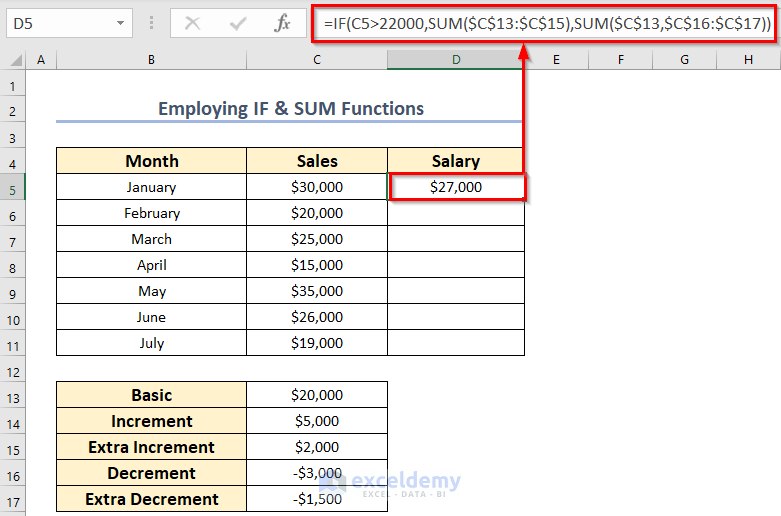Select the -$1,500 extra decrement cell
Viewport: 781px width, 516px height.
coord(317,499)
